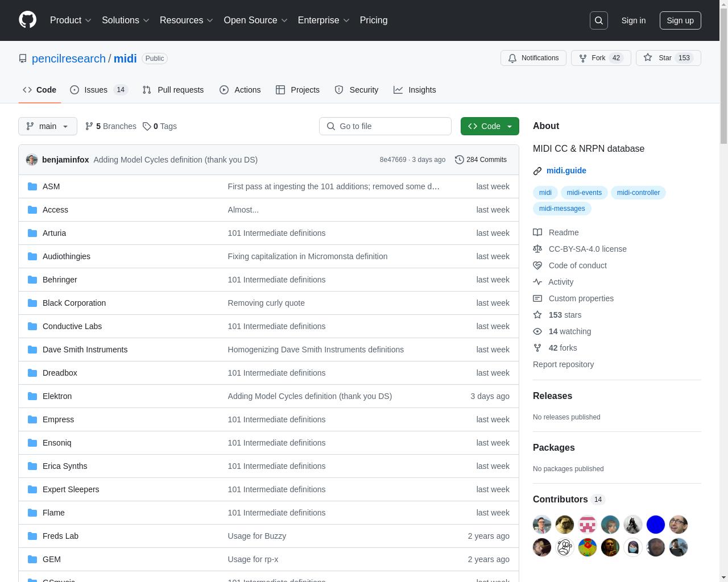
Task: Click the Activity pulse icon
Action: point(537,282)
